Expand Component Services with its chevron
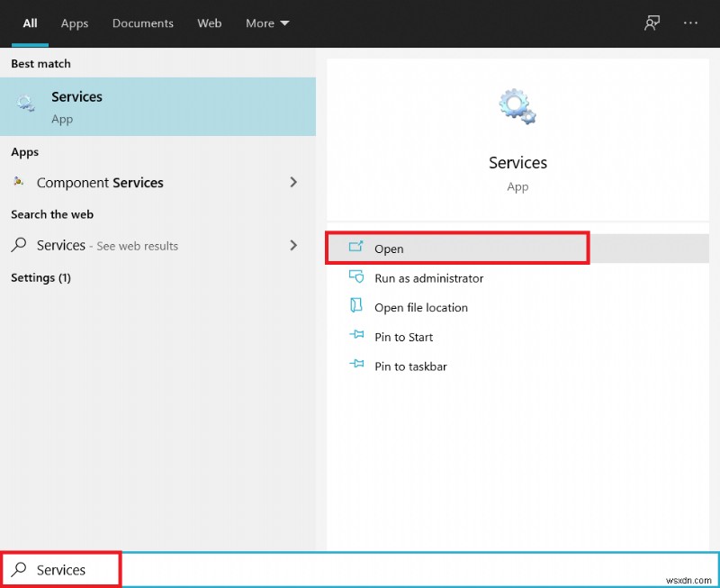 click(293, 182)
